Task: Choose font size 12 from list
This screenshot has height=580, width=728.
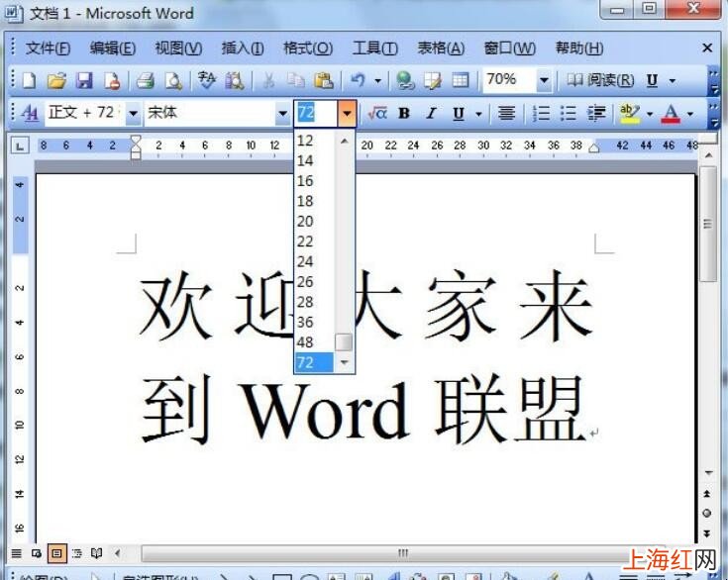Action: (314, 141)
